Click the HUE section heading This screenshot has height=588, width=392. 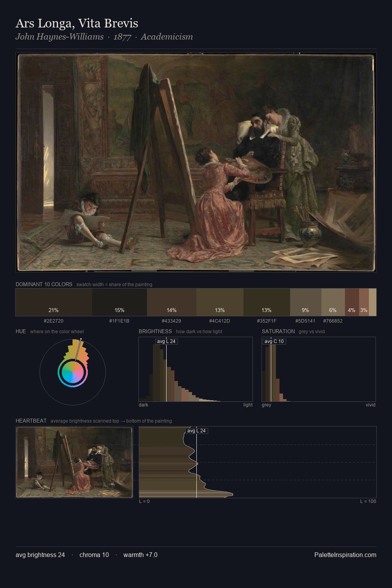click(x=21, y=331)
